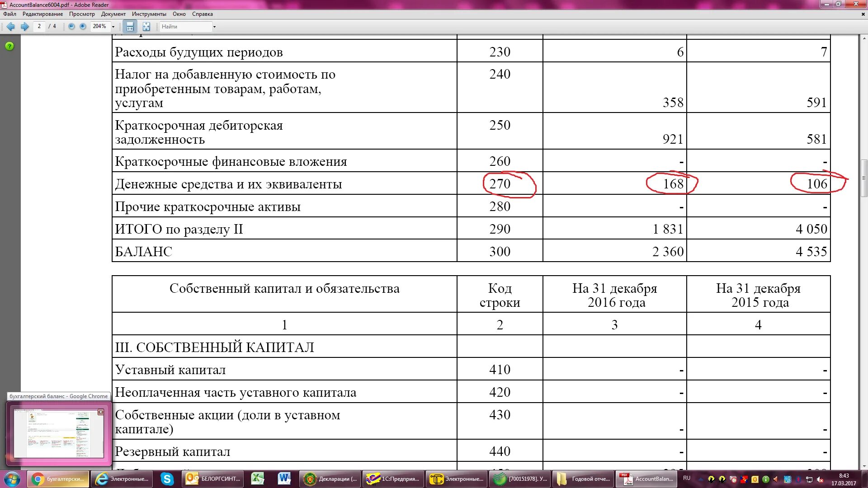This screenshot has height=488, width=868.
Task: Click the green question mark help icon
Action: [9, 46]
